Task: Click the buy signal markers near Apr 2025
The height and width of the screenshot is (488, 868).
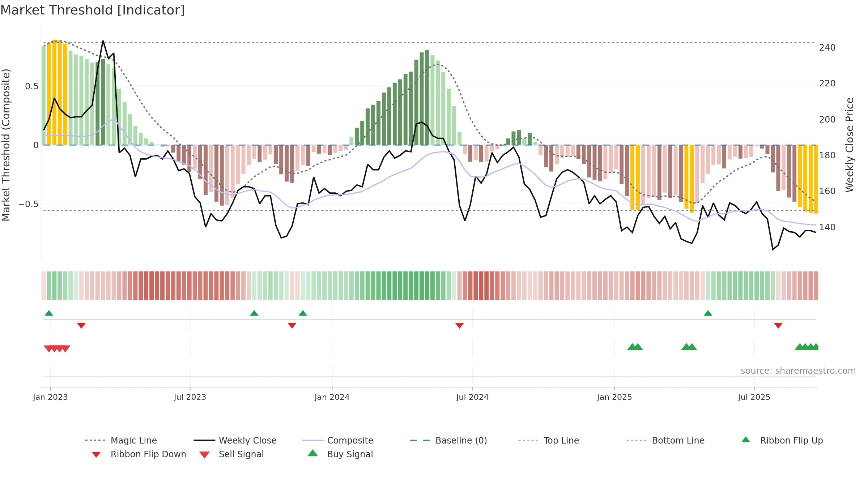Action: pos(689,347)
